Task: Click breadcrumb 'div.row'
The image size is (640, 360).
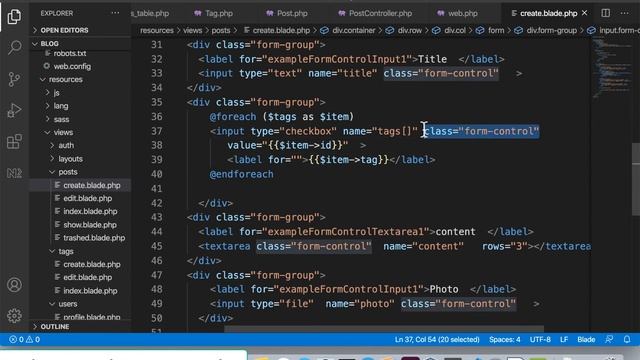Action: coord(410,30)
